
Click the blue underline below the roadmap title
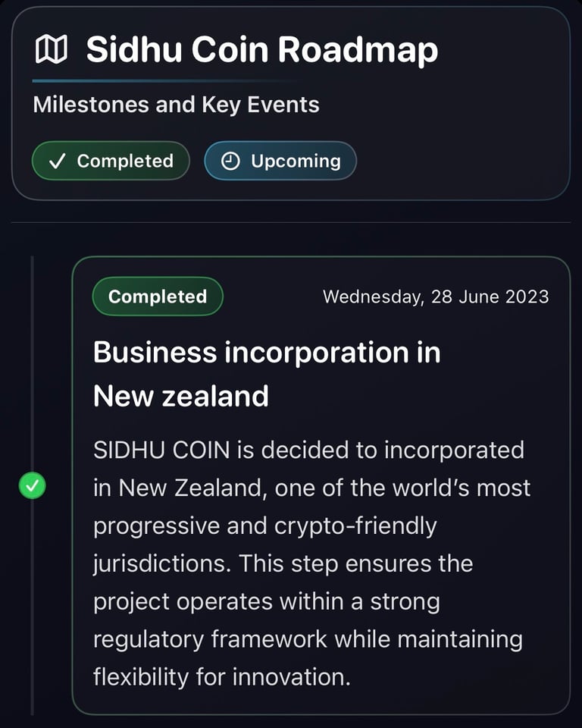[167, 81]
